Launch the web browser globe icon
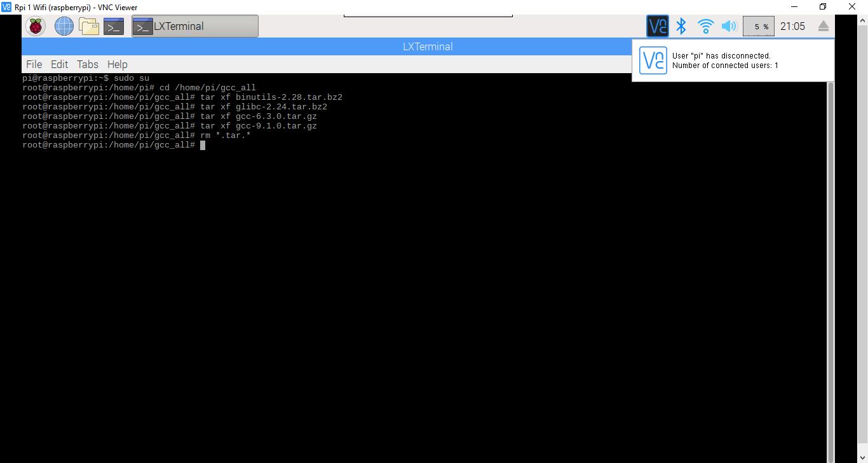Screen dimensions: 868x463 pyautogui.click(x=64, y=26)
